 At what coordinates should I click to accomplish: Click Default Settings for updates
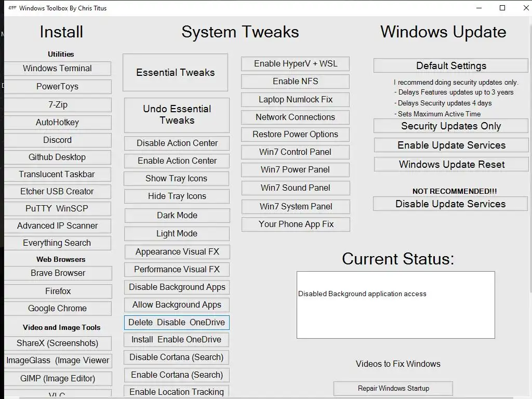coord(451,65)
